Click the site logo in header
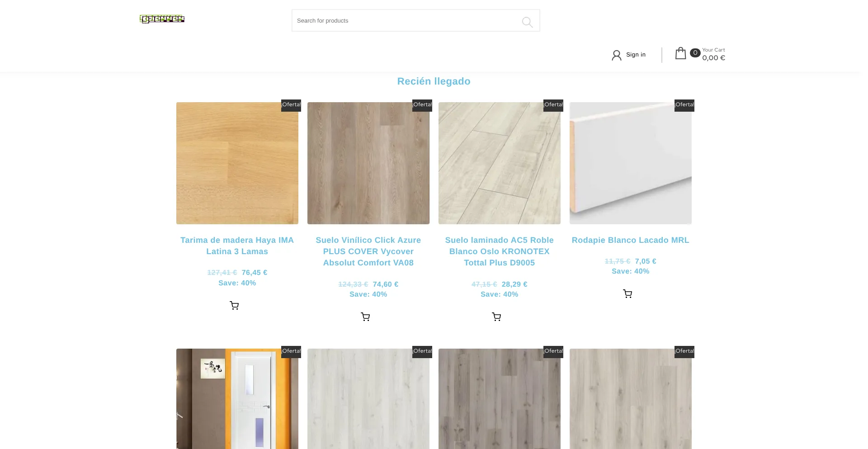This screenshot has height=449, width=868. 162,19
